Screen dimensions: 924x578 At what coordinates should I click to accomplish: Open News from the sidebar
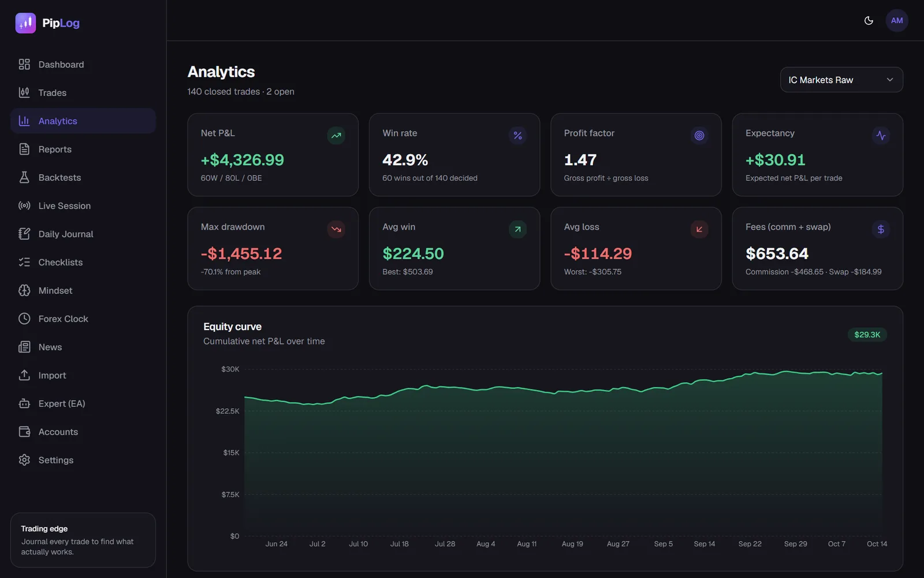click(x=83, y=347)
